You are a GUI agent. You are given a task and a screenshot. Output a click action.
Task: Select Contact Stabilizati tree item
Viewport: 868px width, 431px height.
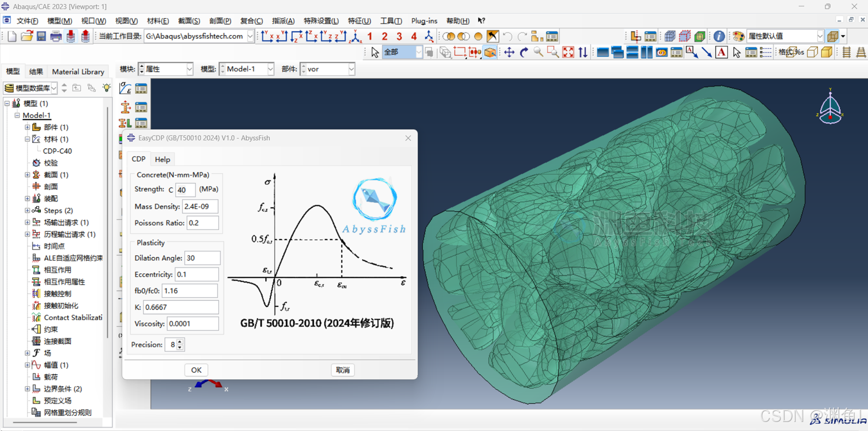(73, 318)
